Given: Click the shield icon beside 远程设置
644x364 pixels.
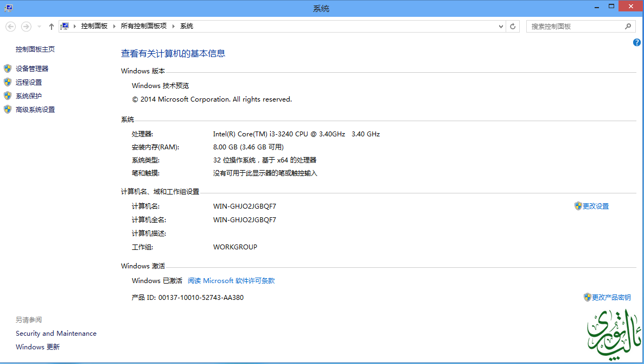Looking at the screenshot, I should [x=8, y=82].
